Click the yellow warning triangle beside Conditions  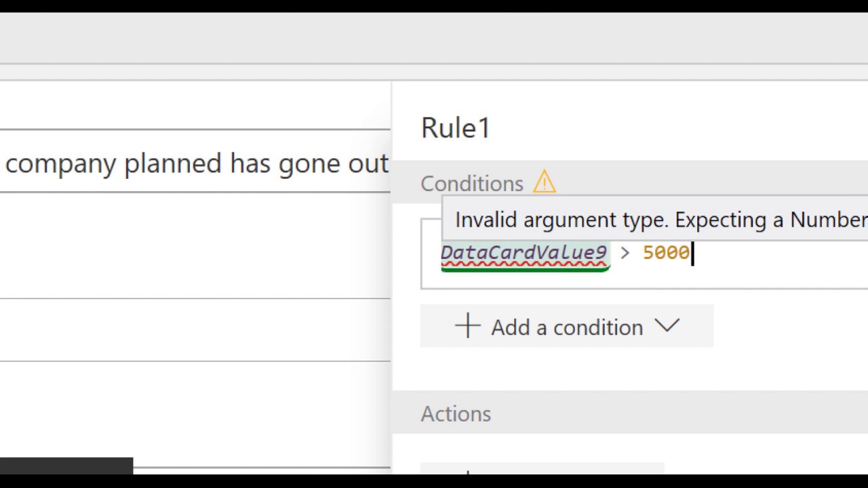(544, 182)
